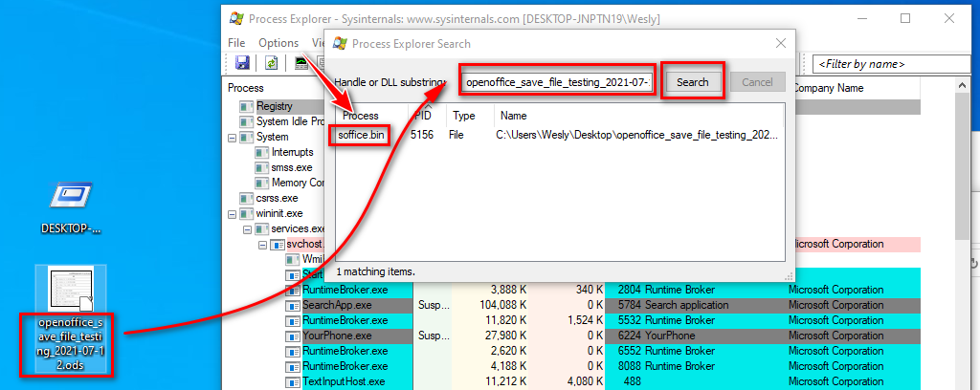This screenshot has height=390, width=980.
Task: Sort search results by Process column
Action: coord(372,116)
